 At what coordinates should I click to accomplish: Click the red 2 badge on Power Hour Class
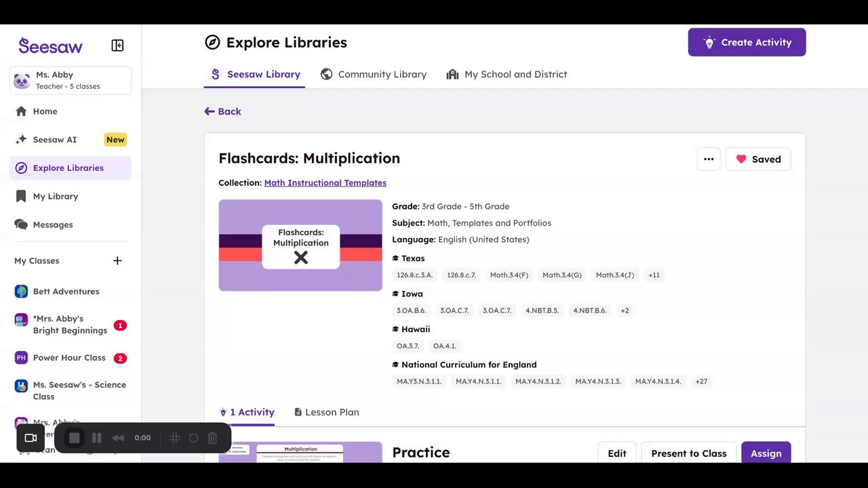coord(120,358)
